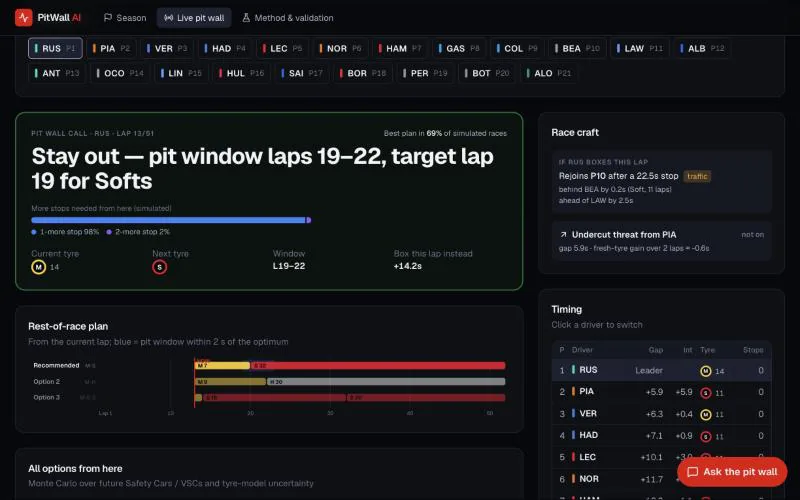This screenshot has width=800, height=500.
Task: Choose driver chip BEA P10
Action: (x=578, y=48)
